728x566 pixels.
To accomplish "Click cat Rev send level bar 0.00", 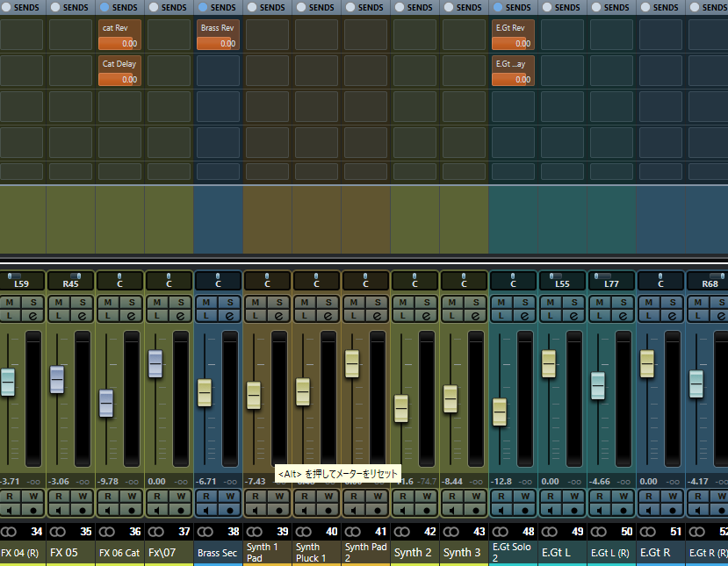I will tap(119, 44).
